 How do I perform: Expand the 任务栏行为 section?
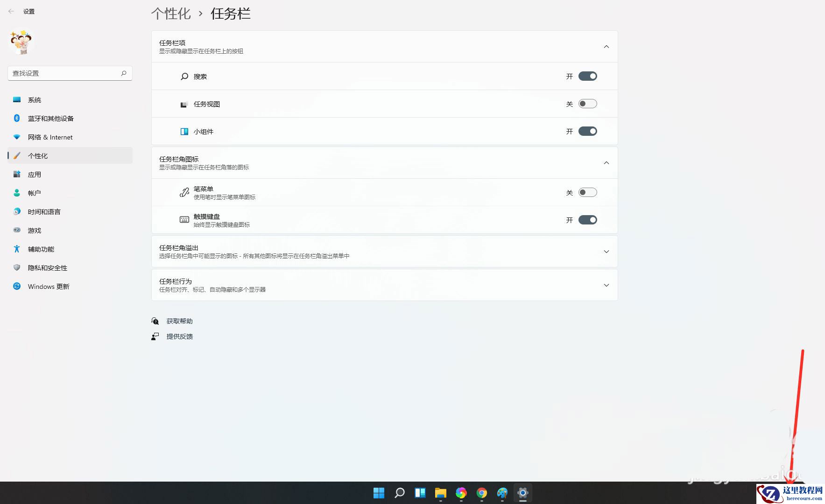[x=606, y=285]
